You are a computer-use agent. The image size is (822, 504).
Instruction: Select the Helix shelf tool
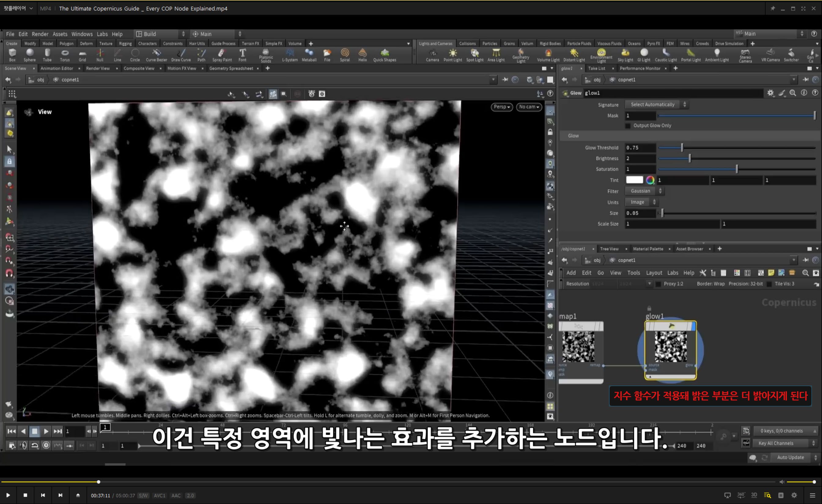[x=362, y=55]
